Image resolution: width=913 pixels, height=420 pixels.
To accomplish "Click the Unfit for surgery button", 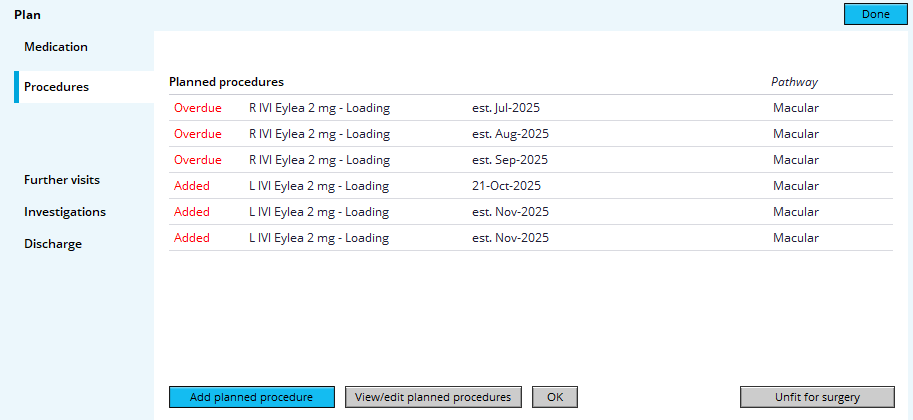I will click(817, 397).
